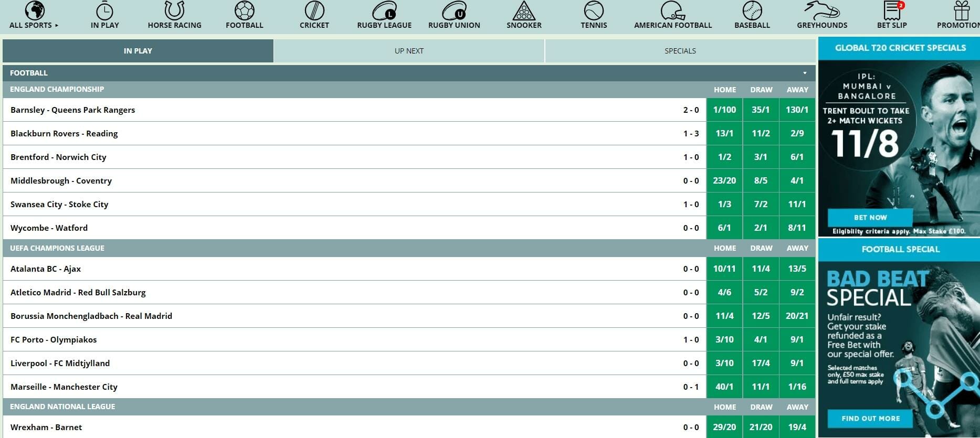Select Wycombe home odds 6/1

724,228
